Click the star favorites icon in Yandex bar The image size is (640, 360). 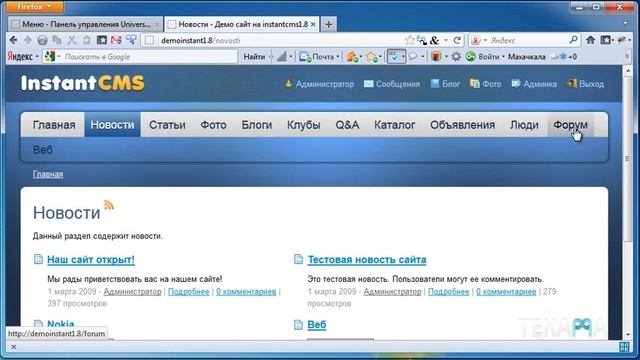point(371,57)
